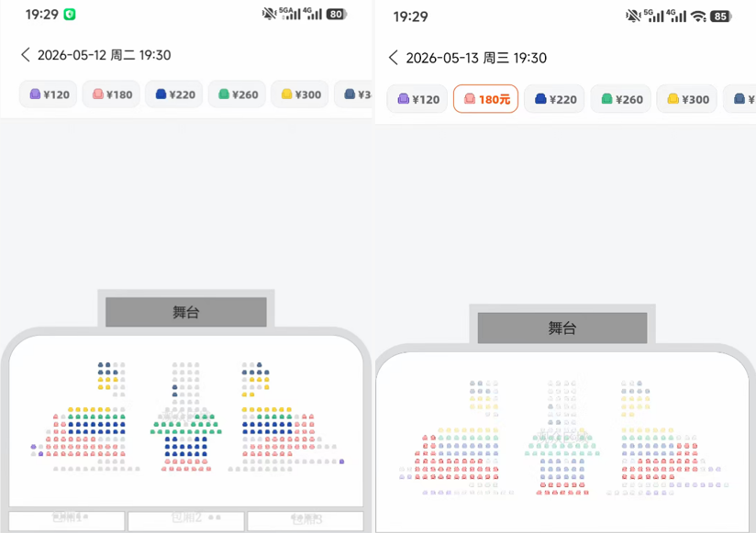Screen dimensions: 756x533
Task: Go back from 2026-05-13 seat map
Action: tap(394, 58)
